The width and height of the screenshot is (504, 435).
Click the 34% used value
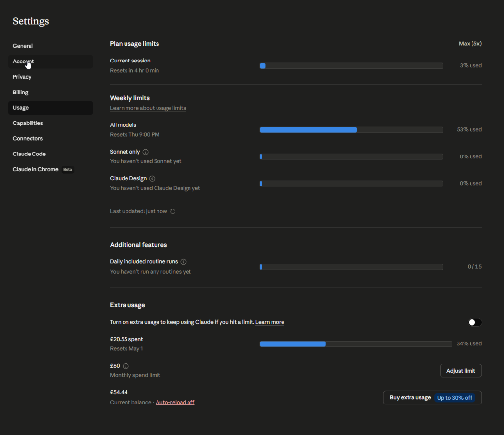point(469,343)
